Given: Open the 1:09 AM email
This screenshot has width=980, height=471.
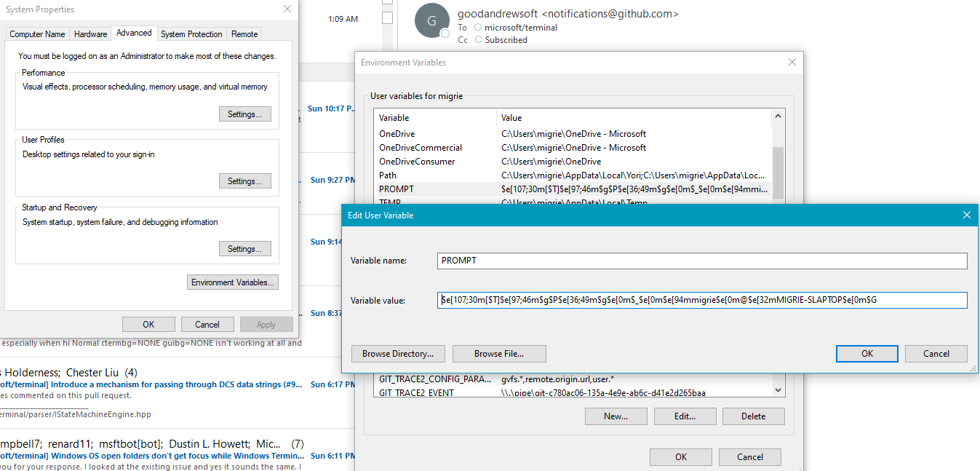Looking at the screenshot, I should click(343, 19).
